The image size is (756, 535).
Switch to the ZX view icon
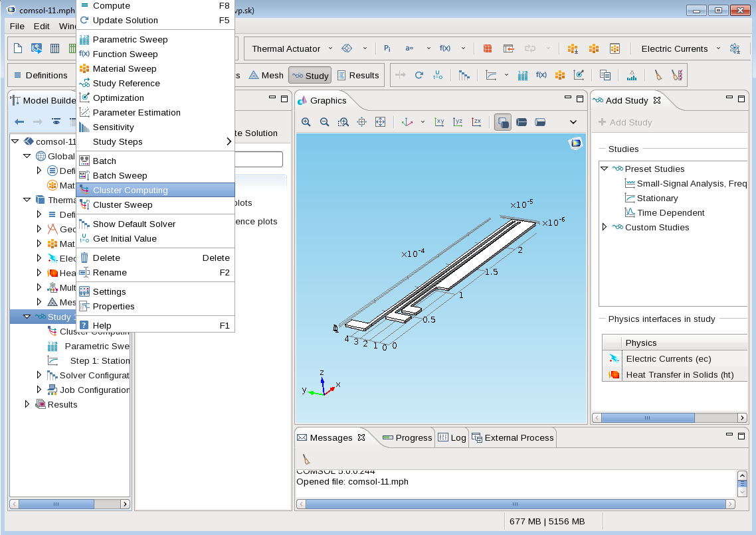pos(476,122)
